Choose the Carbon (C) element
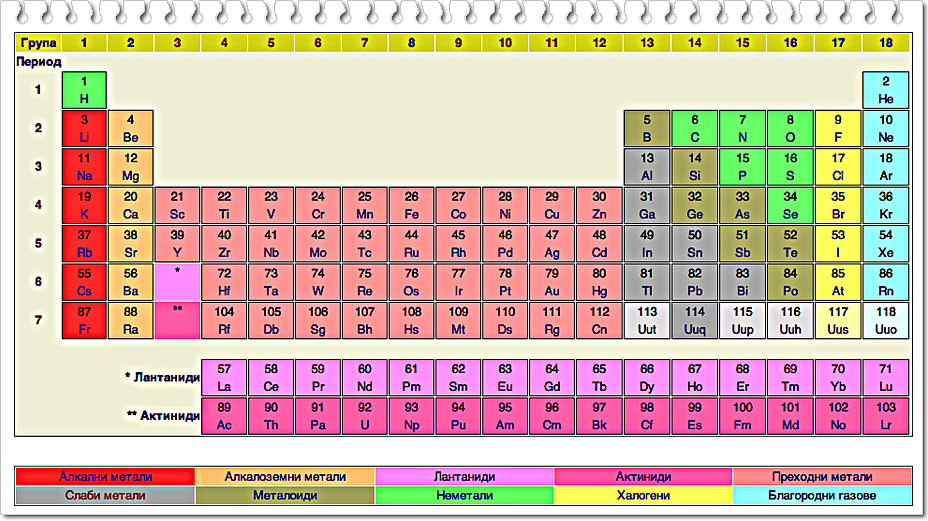The image size is (928, 521). point(695,128)
